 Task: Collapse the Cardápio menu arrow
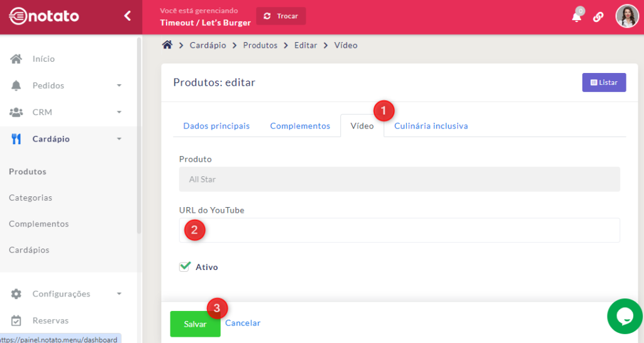[119, 139]
